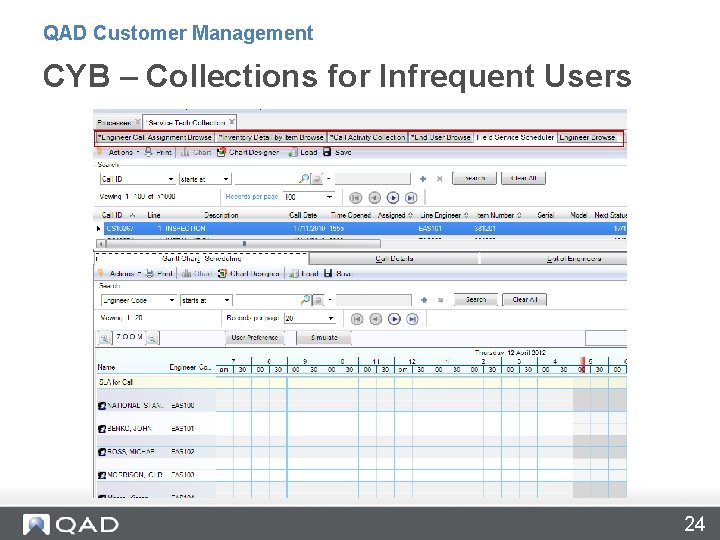Image resolution: width=720 pixels, height=540 pixels.
Task: Go to first page in upper browse
Action: 356,197
